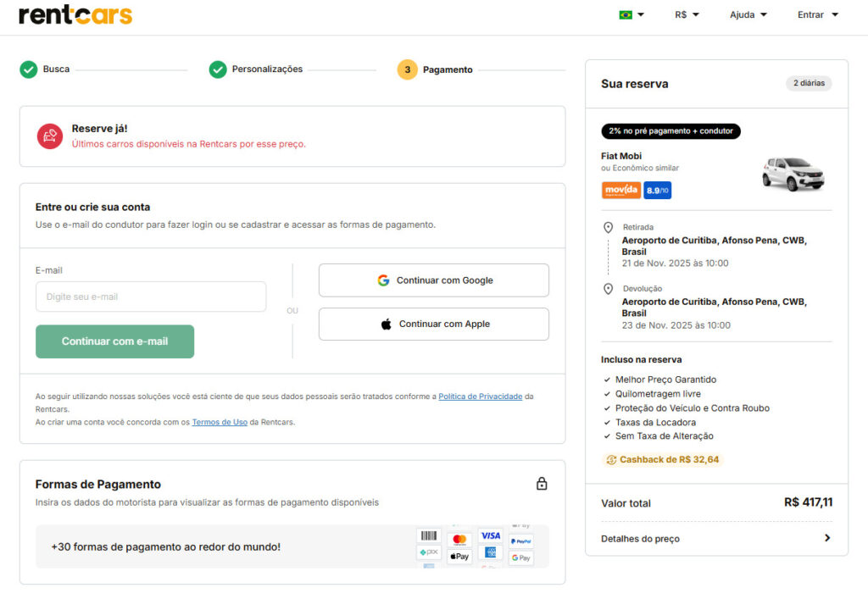Open the Termos de Uso link
Image resolution: width=868 pixels, height=599 pixels.
click(x=220, y=422)
